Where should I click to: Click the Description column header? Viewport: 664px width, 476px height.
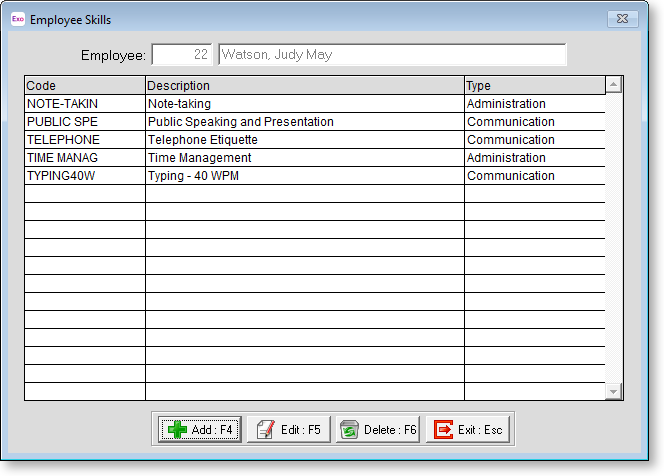pos(304,86)
